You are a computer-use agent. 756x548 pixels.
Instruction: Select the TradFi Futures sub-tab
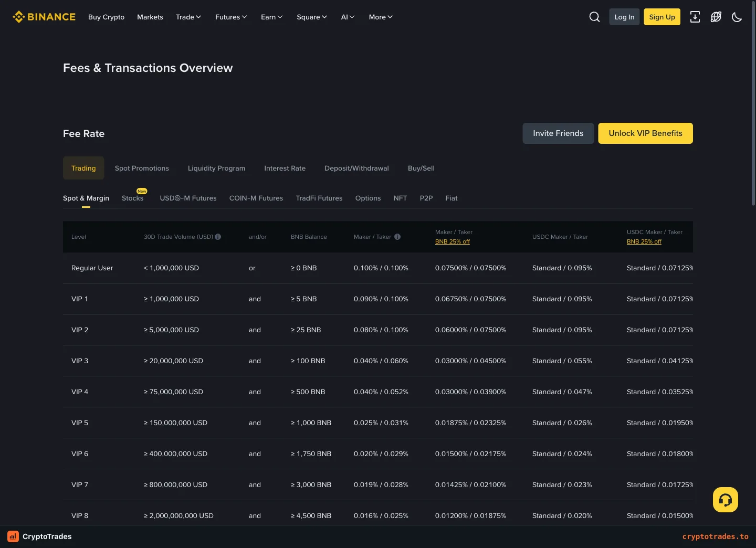(x=319, y=198)
